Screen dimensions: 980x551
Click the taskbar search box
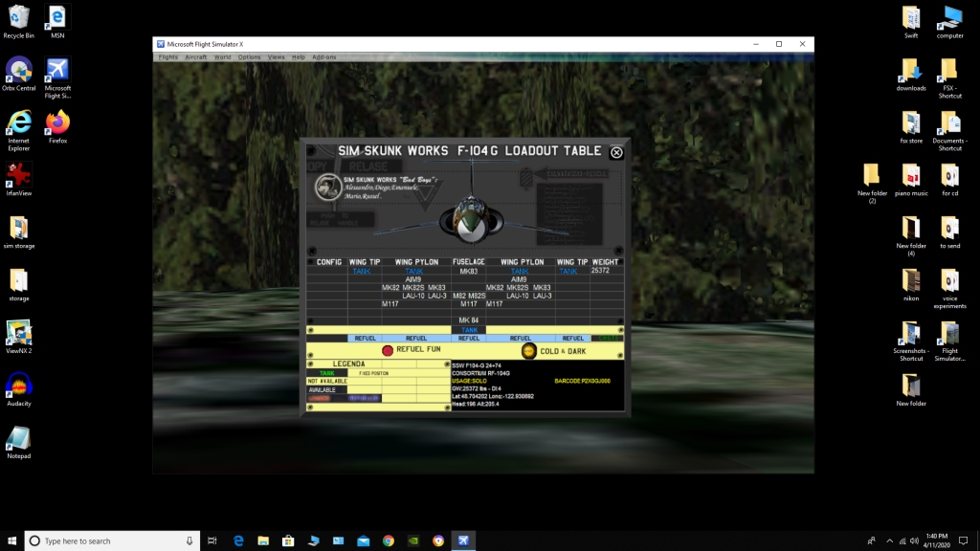tap(113, 541)
